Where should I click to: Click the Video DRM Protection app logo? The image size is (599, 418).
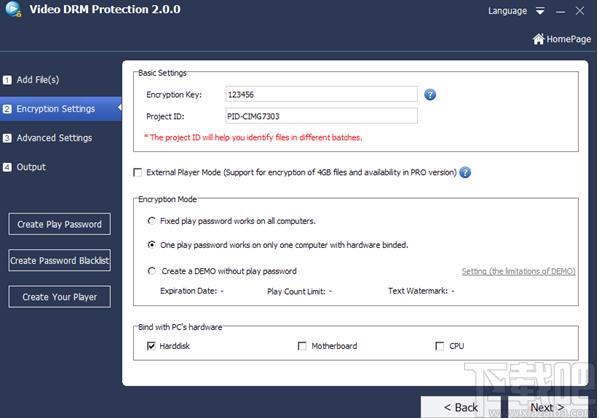14,9
